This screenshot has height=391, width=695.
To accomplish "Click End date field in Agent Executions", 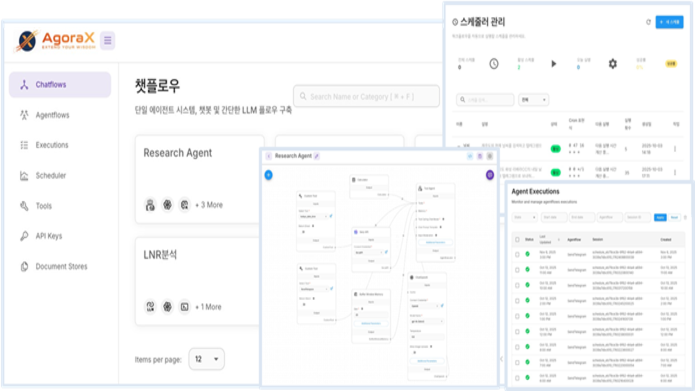I will [x=582, y=217].
